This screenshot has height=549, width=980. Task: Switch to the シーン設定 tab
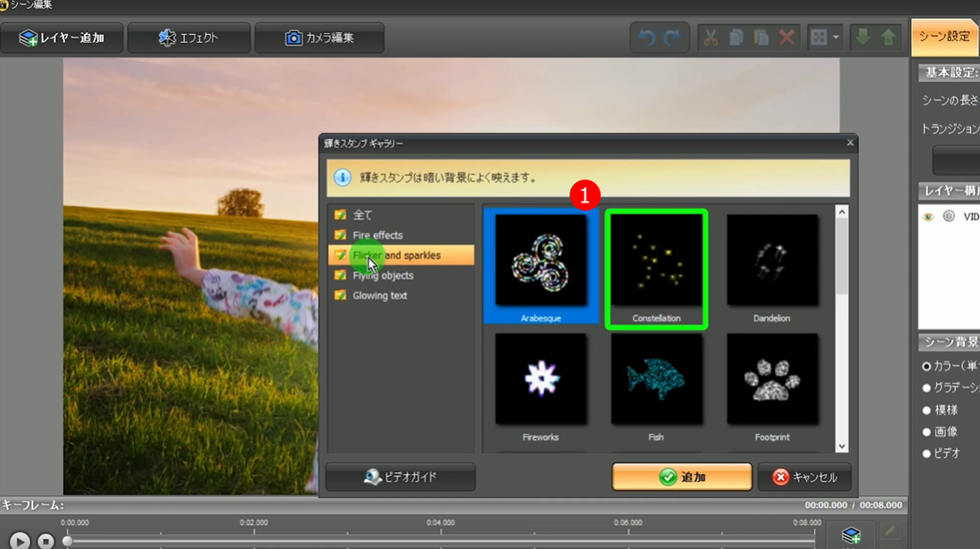(x=944, y=37)
